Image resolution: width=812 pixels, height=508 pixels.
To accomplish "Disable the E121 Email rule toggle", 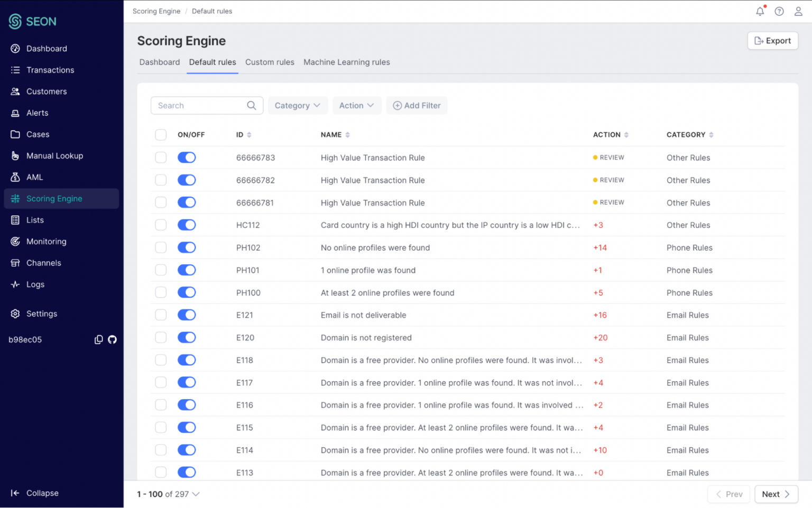I will (x=187, y=315).
